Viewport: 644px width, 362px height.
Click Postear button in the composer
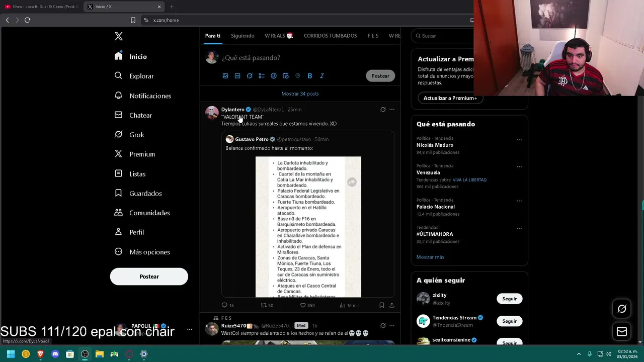point(380,76)
